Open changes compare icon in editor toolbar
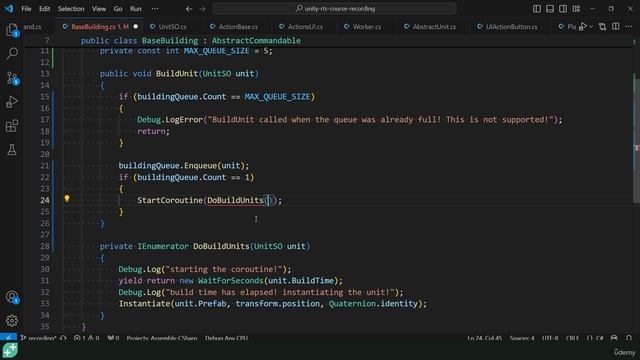This screenshot has height=360, width=640. click(x=602, y=27)
